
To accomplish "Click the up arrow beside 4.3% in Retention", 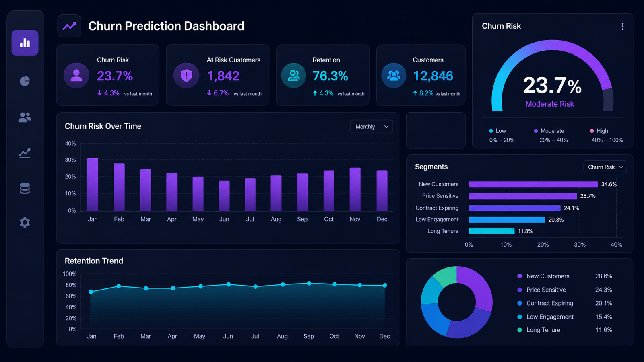I will 315,93.
